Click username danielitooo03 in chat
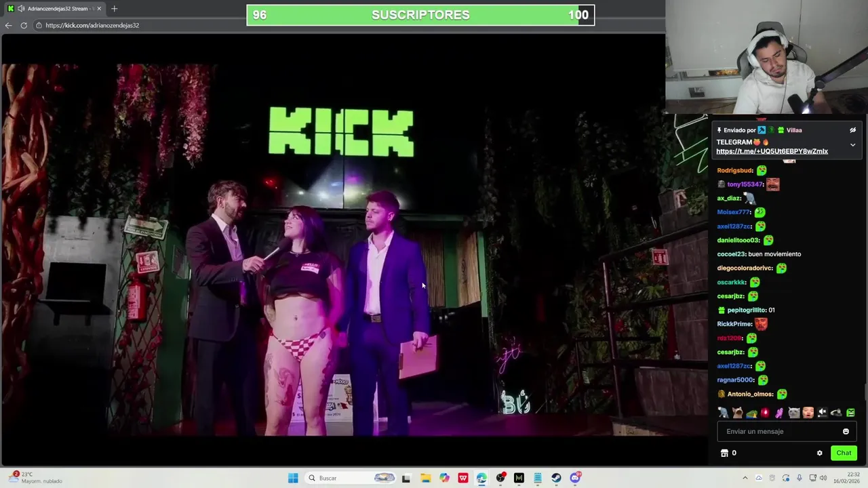The width and height of the screenshot is (868, 488). coord(738,240)
